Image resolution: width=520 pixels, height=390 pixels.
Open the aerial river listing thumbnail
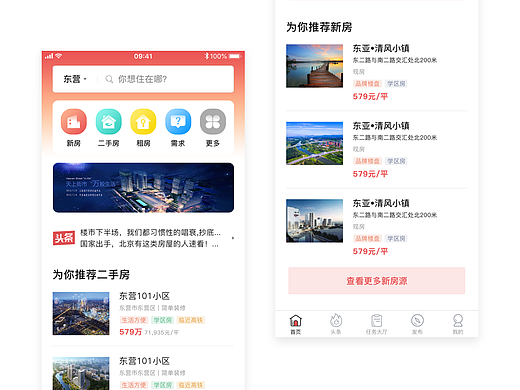(314, 143)
